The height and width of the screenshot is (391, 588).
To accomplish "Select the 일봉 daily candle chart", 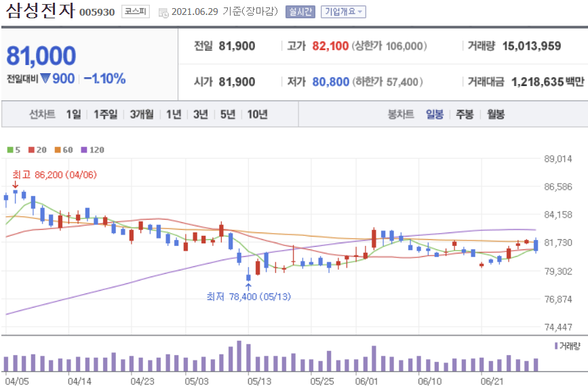I will (x=435, y=115).
